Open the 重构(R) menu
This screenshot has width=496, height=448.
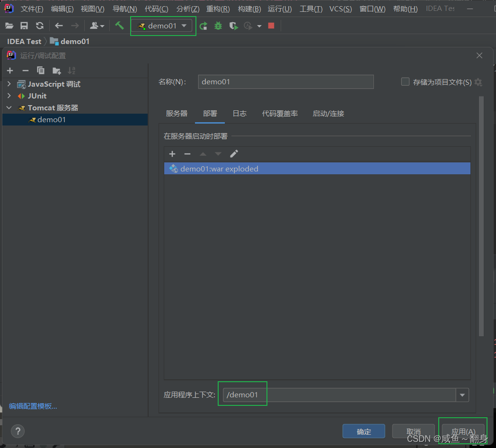click(218, 9)
